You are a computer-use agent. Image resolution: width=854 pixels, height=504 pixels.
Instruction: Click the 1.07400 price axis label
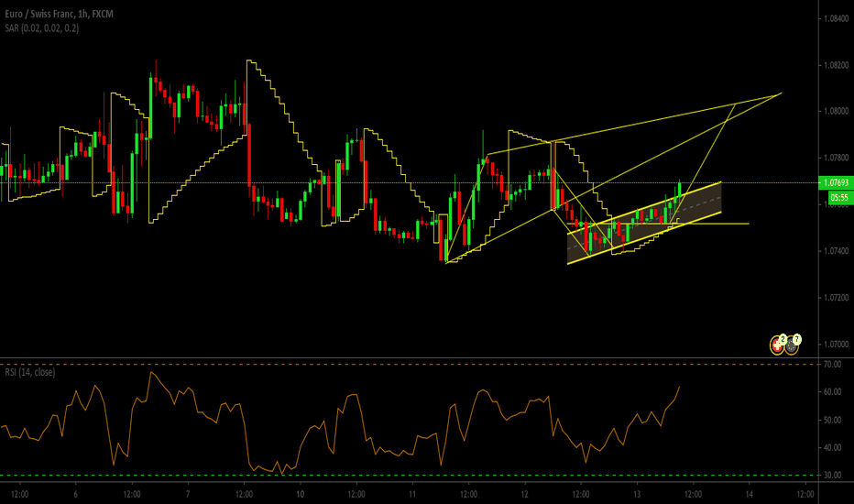pos(836,251)
